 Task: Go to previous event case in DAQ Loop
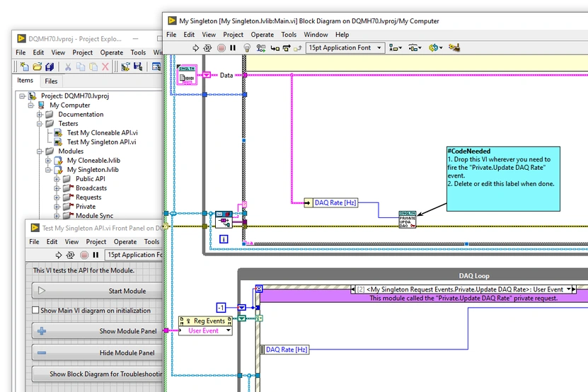tap(352, 289)
